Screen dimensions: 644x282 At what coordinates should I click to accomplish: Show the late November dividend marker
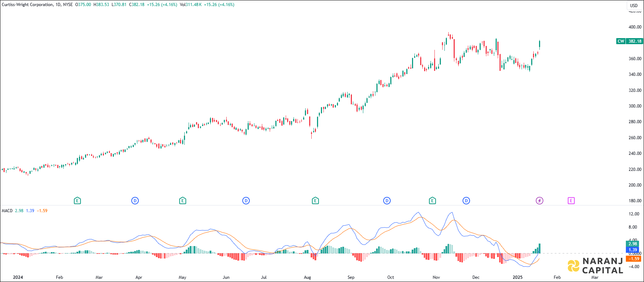click(x=466, y=201)
